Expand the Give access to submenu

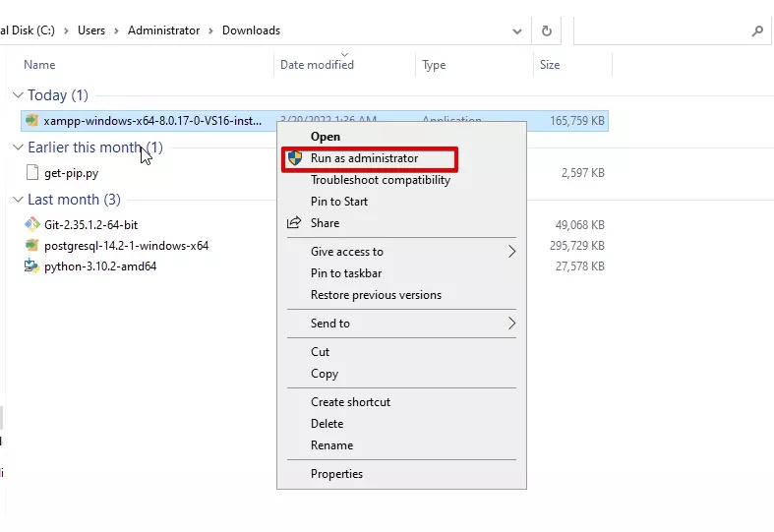[511, 252]
